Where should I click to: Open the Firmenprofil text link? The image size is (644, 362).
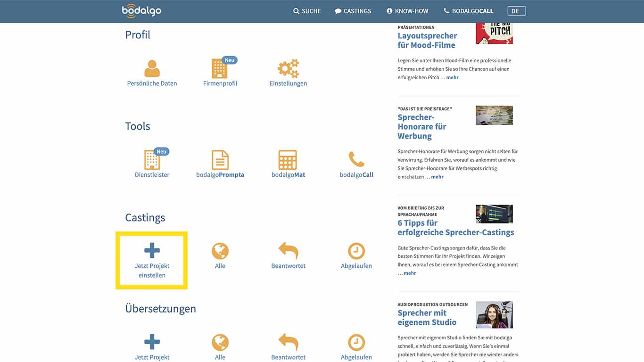(x=220, y=83)
